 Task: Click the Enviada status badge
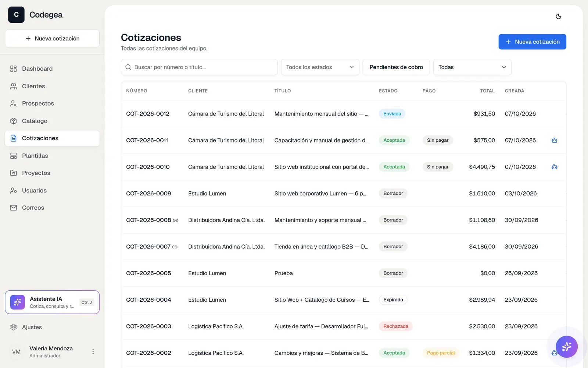(x=392, y=114)
